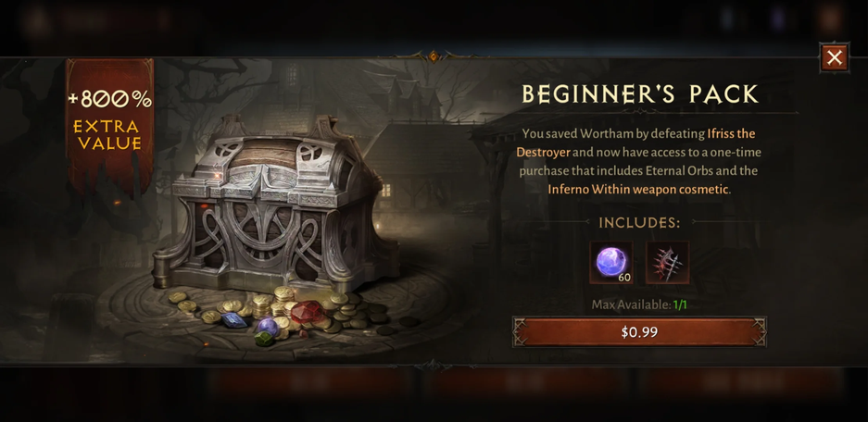
Task: Buy the pack for $0.99
Action: point(639,332)
